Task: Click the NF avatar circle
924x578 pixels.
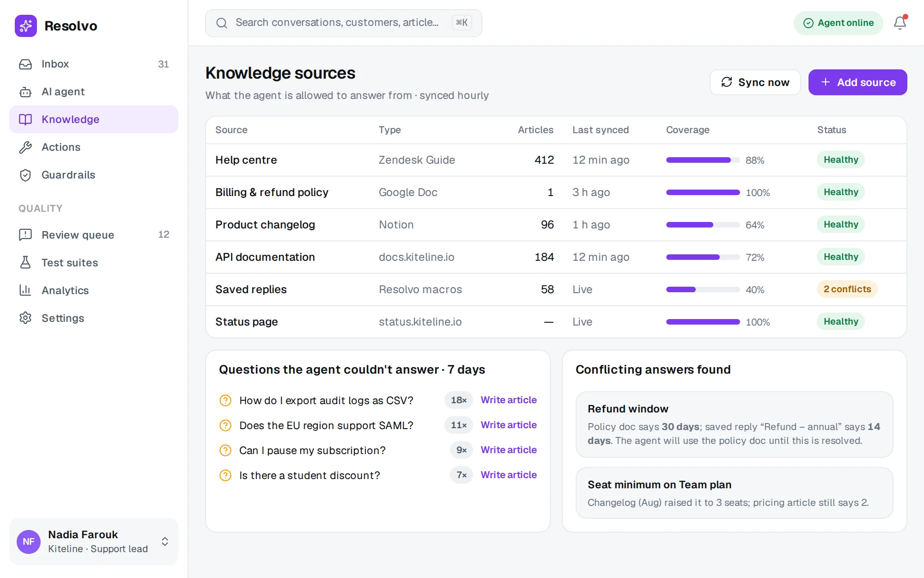Action: [x=29, y=541]
